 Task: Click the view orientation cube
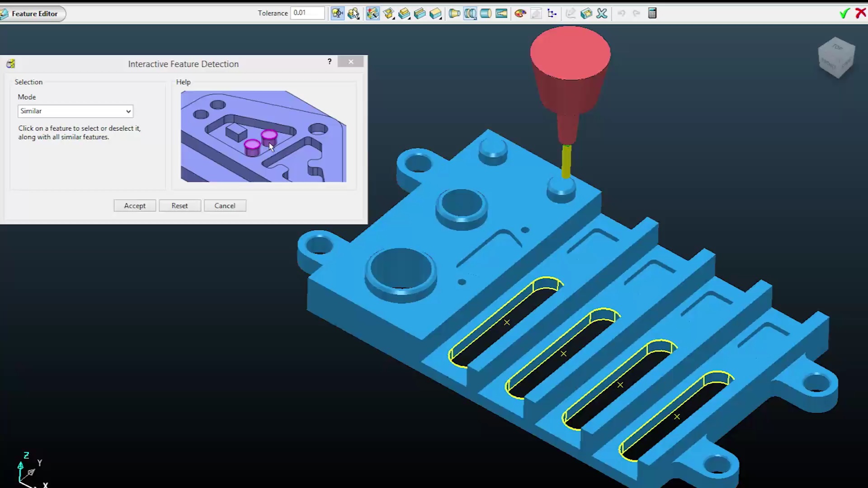836,57
